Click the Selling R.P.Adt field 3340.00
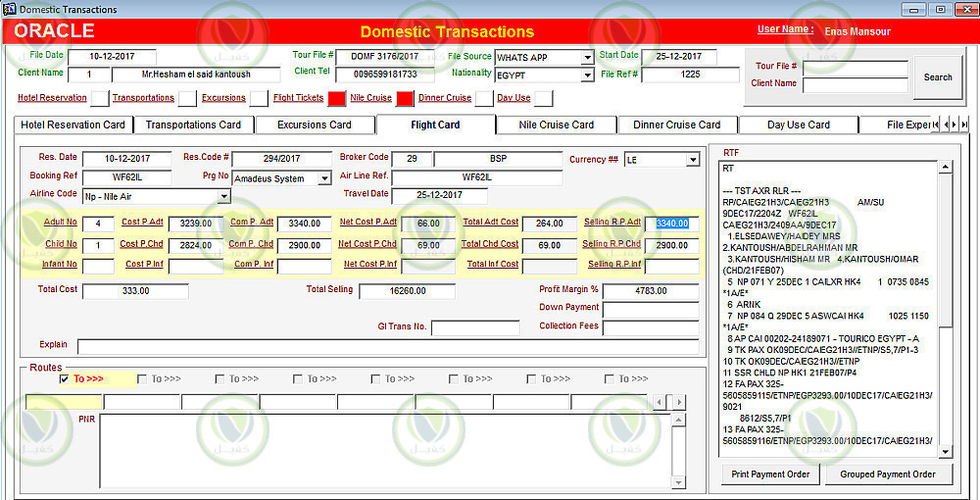This screenshot has height=500, width=980. click(672, 224)
